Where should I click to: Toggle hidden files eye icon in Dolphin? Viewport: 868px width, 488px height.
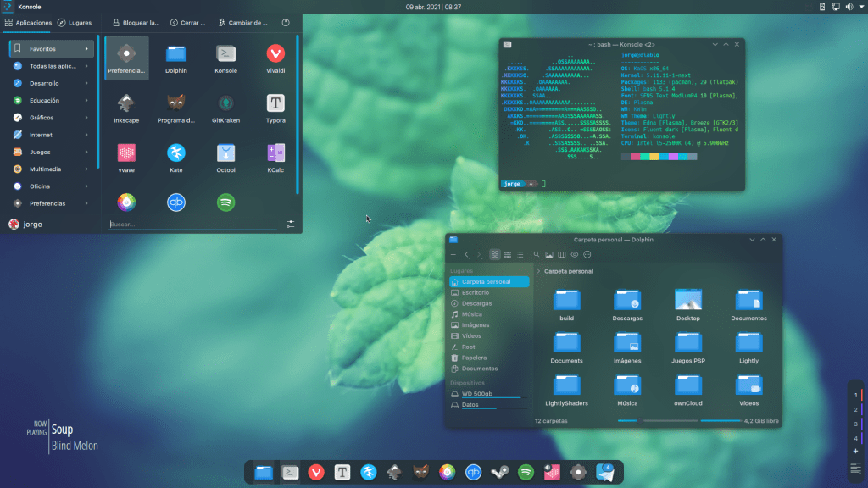(x=575, y=254)
